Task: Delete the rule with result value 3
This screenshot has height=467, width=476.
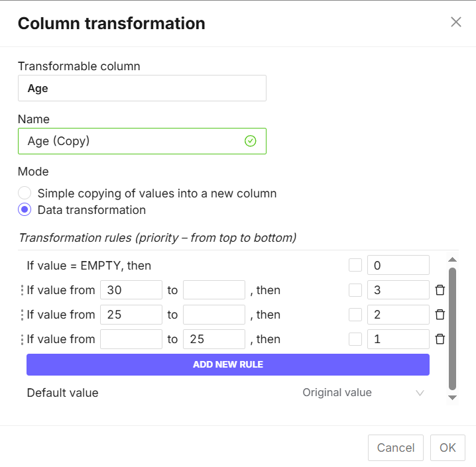Action: coord(440,290)
